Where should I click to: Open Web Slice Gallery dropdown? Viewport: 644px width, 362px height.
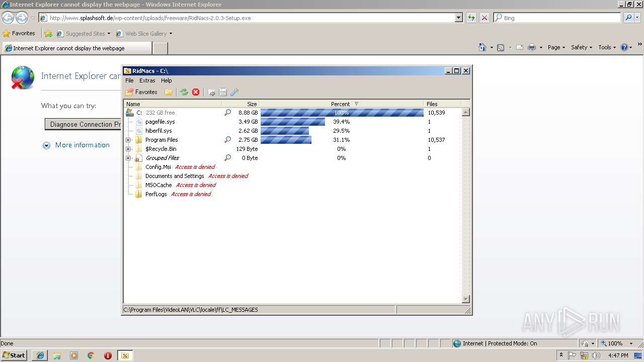pos(144,34)
